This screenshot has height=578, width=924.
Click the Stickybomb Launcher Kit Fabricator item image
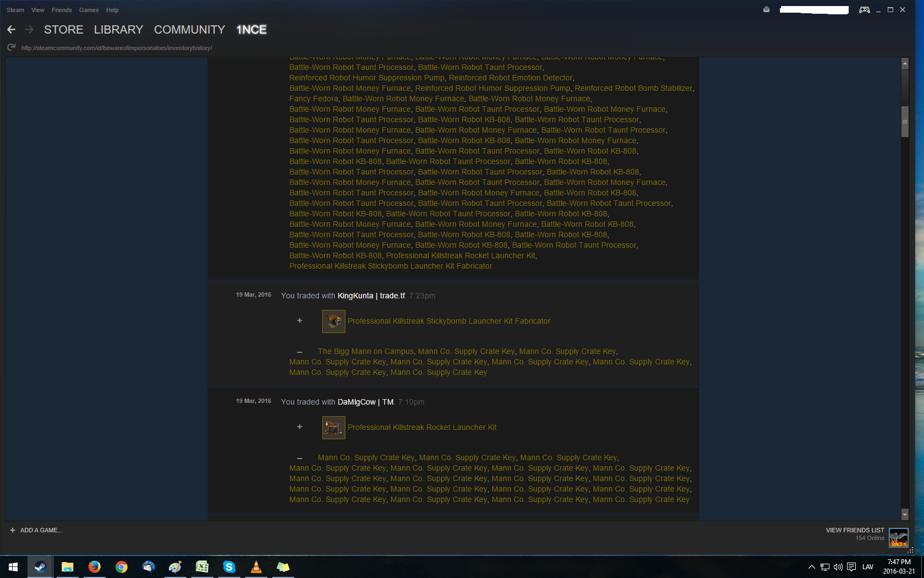coord(333,321)
